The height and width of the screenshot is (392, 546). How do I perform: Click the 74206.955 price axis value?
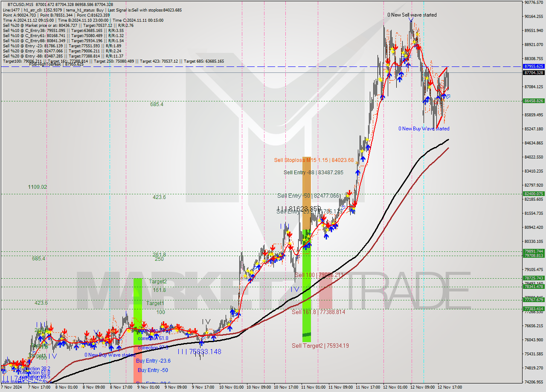coord(534,382)
